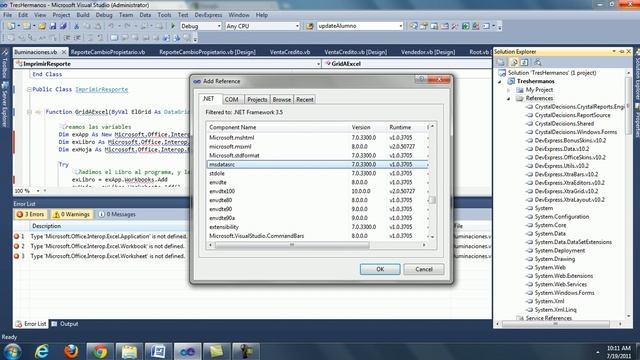Open the Server Explorer side panel
Screen dimensions: 640x360
(4, 105)
